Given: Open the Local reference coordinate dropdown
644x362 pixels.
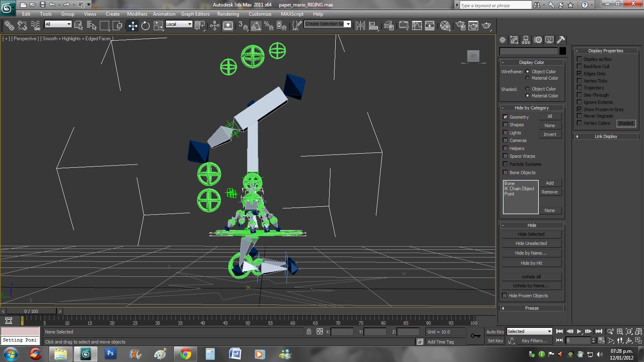Looking at the screenshot, I should pos(179,24).
